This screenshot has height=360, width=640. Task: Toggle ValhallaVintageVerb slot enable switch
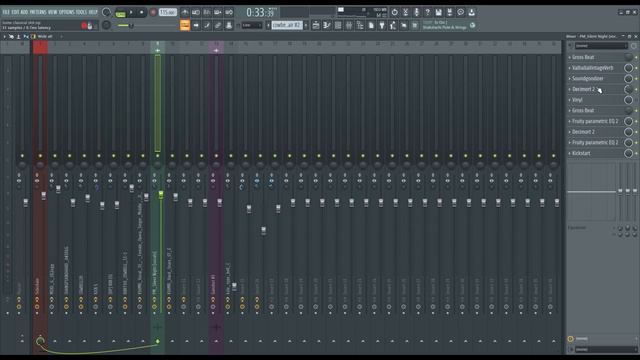pos(636,68)
